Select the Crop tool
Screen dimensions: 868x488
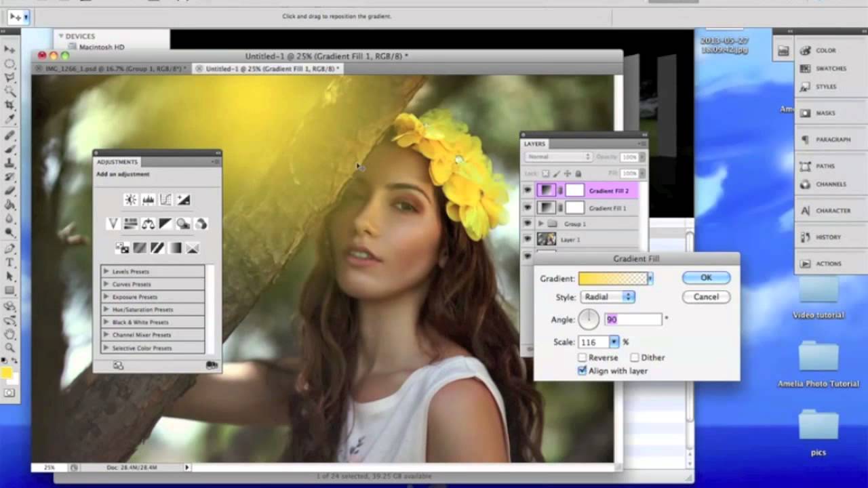click(x=9, y=104)
